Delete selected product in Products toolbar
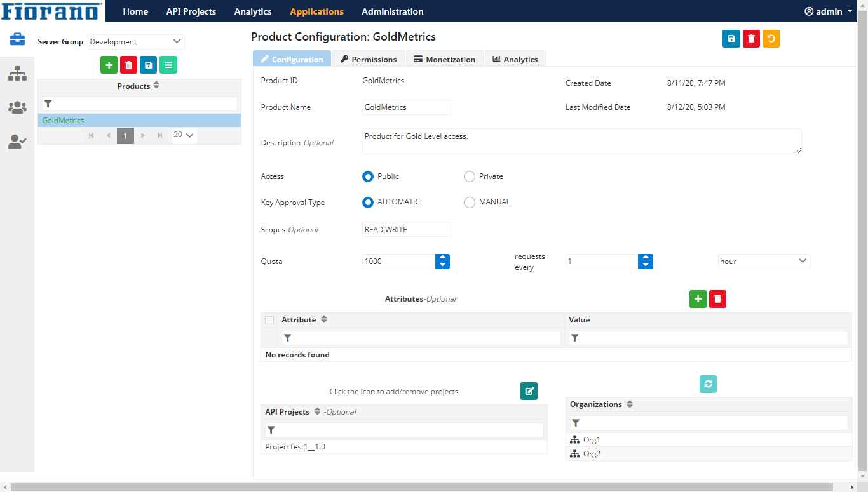Image resolution: width=868 pixels, height=492 pixels. [x=128, y=65]
